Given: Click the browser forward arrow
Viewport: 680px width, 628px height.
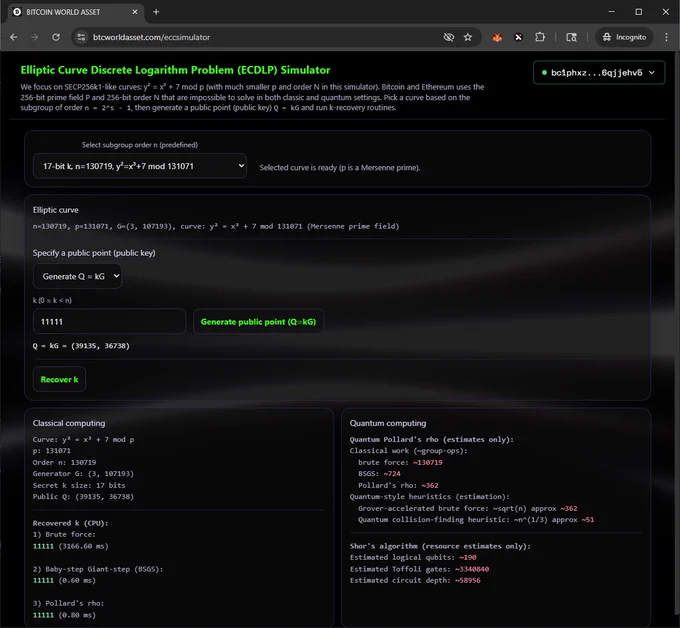Looking at the screenshot, I should point(35,37).
